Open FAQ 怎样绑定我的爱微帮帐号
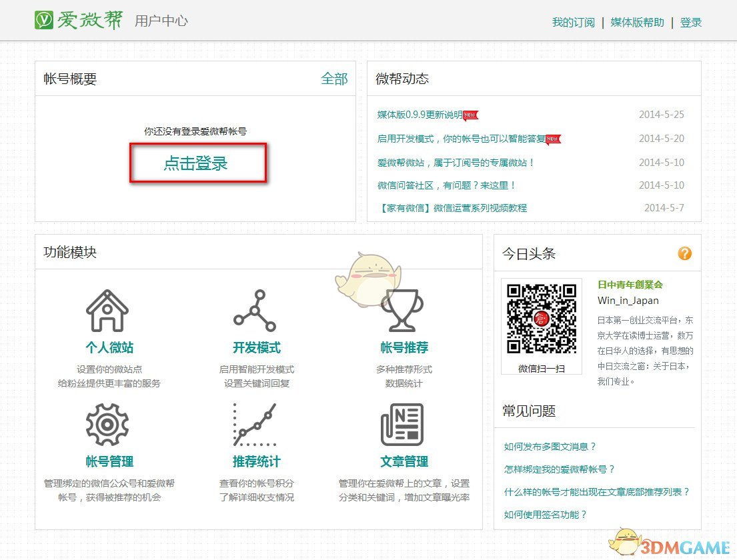This screenshot has width=737, height=560. tap(559, 469)
